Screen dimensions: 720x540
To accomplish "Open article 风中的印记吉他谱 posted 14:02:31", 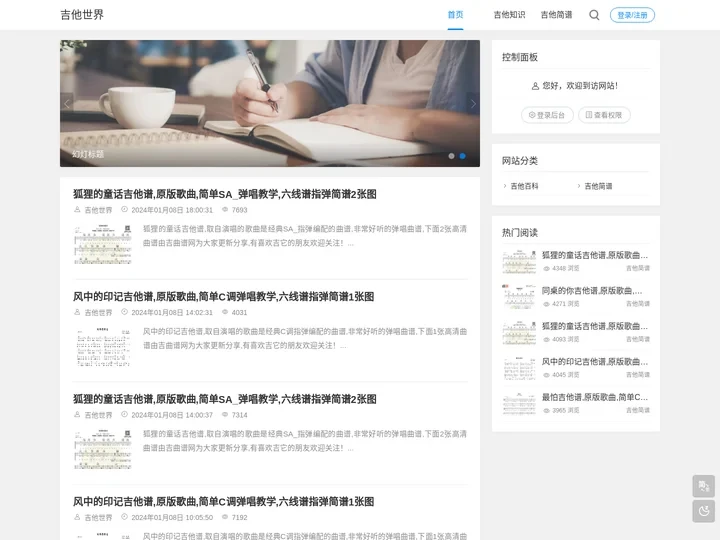I will pyautogui.click(x=223, y=297).
